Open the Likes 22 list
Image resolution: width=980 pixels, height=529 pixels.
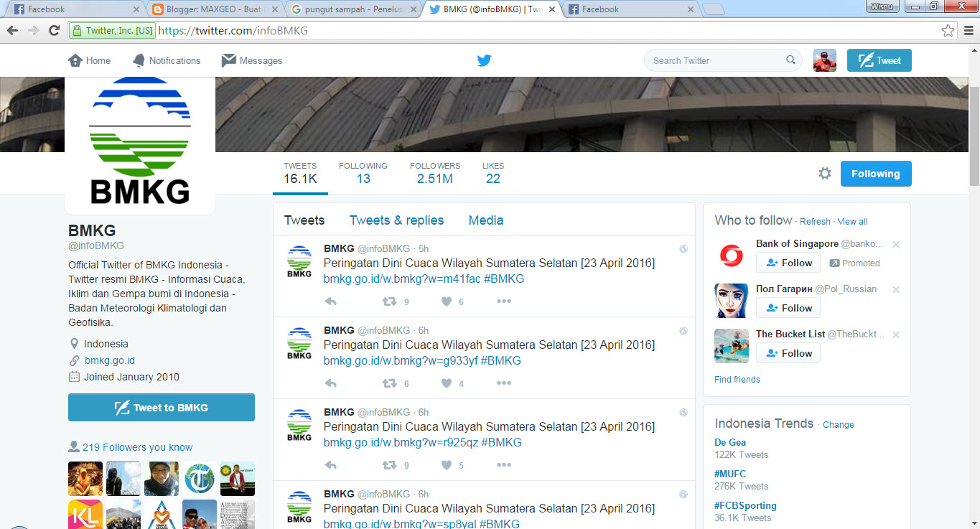click(x=493, y=173)
